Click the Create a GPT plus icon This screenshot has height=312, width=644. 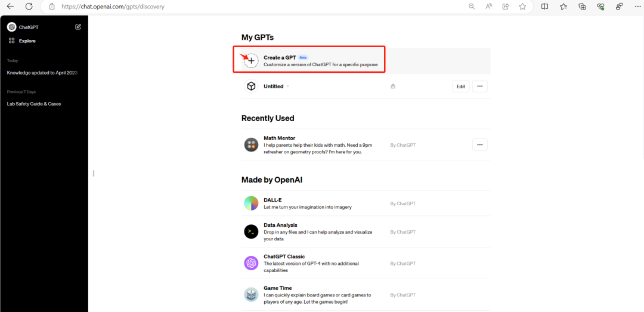[x=251, y=60]
